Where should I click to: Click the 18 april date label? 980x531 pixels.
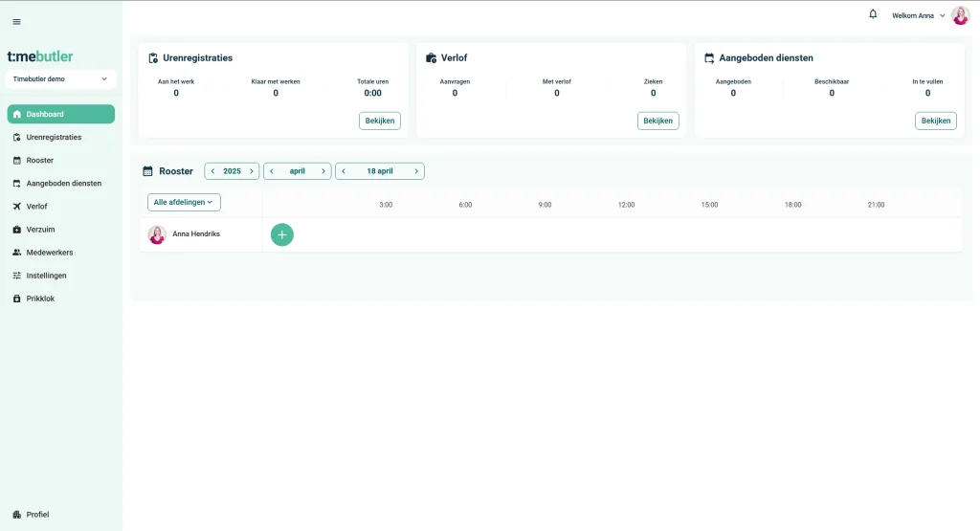pos(380,171)
